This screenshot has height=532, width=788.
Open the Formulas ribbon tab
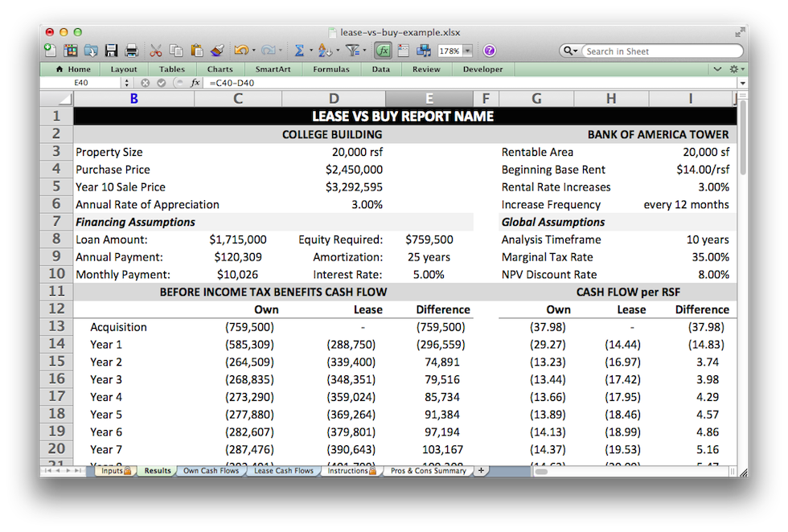point(331,69)
